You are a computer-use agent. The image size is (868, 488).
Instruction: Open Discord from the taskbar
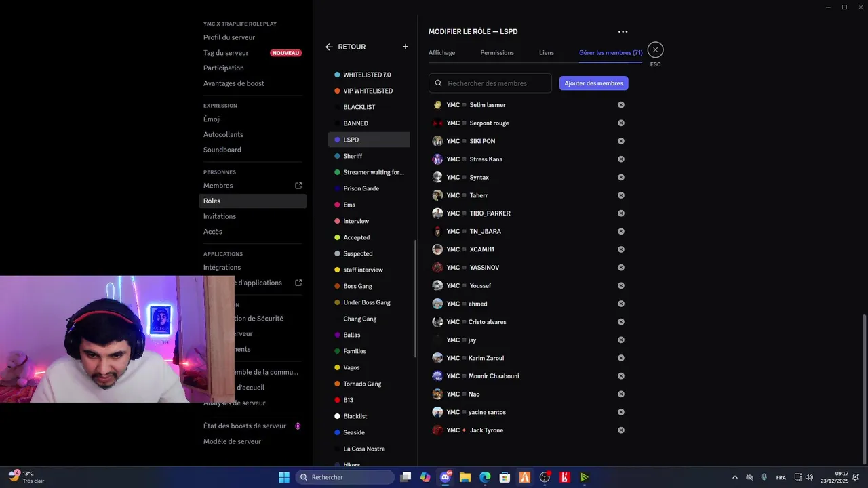tap(446, 477)
